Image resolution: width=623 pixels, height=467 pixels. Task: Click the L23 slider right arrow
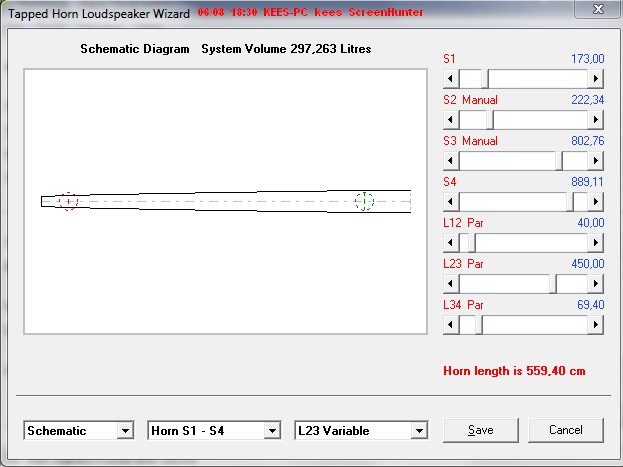[596, 283]
